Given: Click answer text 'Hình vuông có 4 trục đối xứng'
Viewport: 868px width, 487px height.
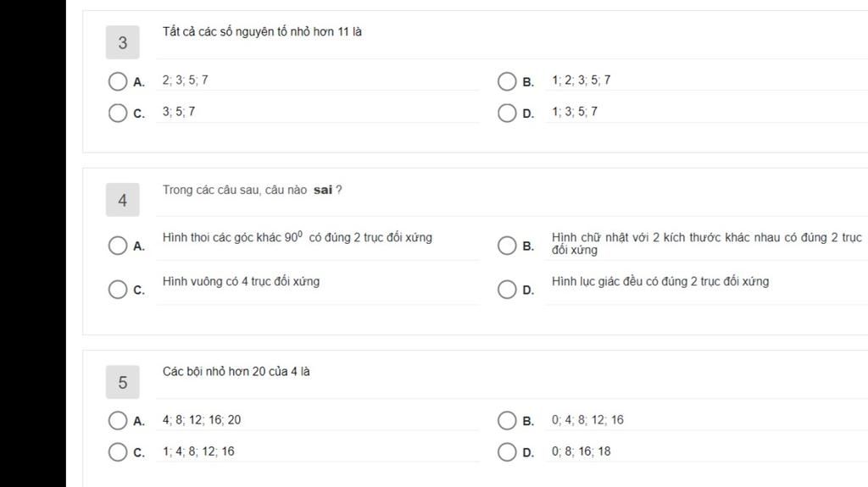Looking at the screenshot, I should pyautogui.click(x=241, y=281).
